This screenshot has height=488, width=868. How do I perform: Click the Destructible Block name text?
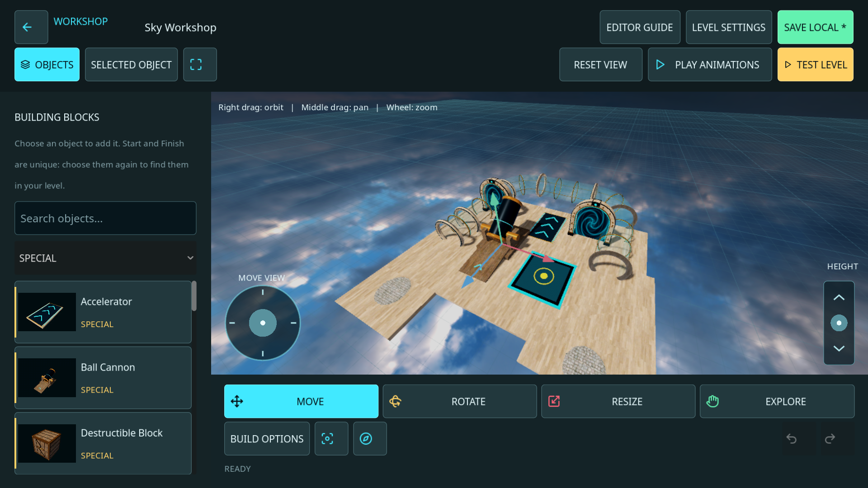tap(122, 433)
